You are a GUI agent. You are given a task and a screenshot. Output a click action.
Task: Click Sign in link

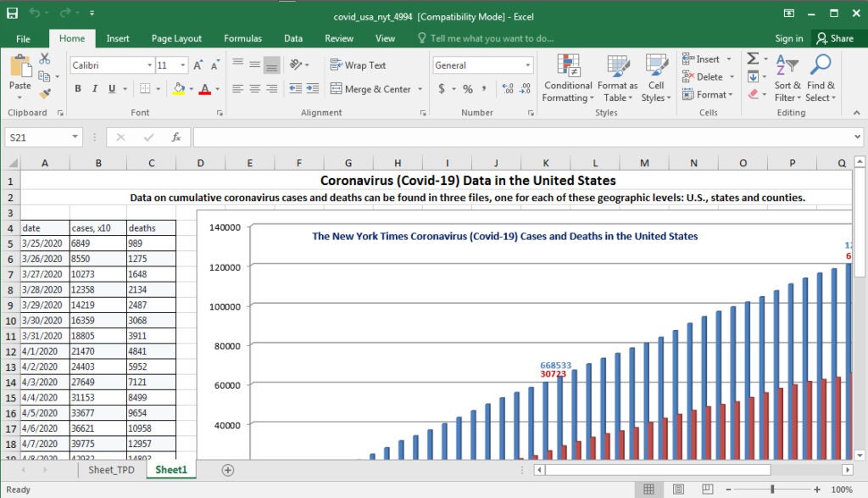(788, 38)
